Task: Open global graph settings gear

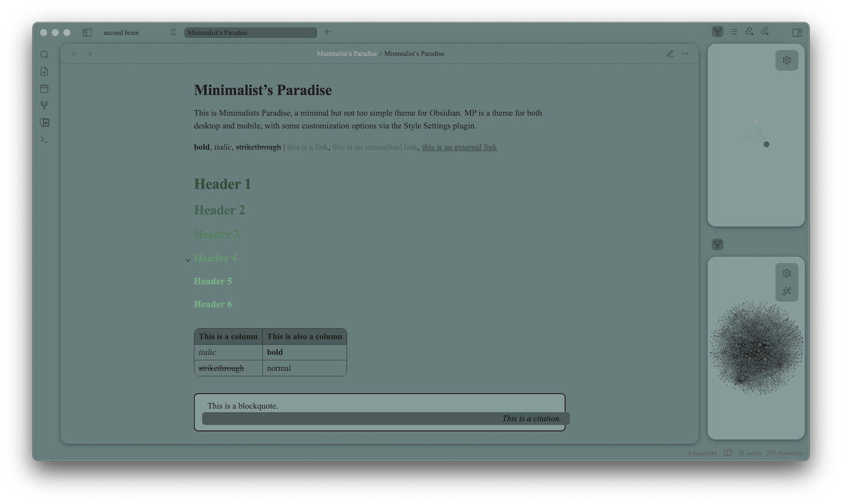Action: [x=787, y=274]
